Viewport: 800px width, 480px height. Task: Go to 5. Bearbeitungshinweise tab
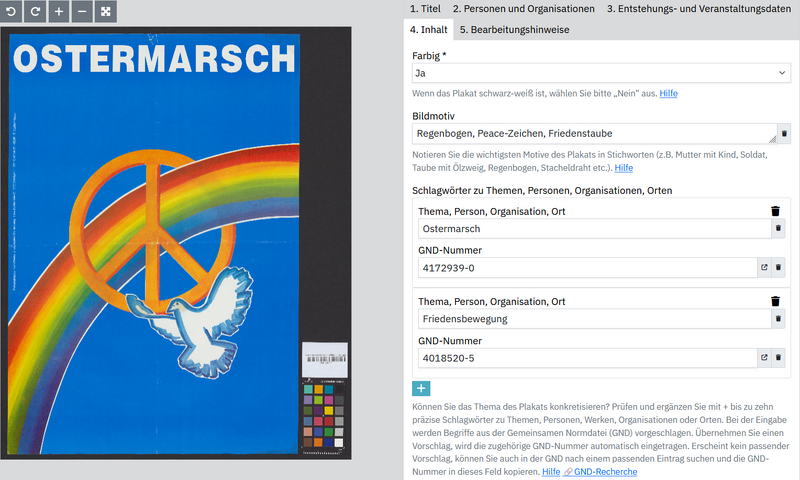[514, 30]
